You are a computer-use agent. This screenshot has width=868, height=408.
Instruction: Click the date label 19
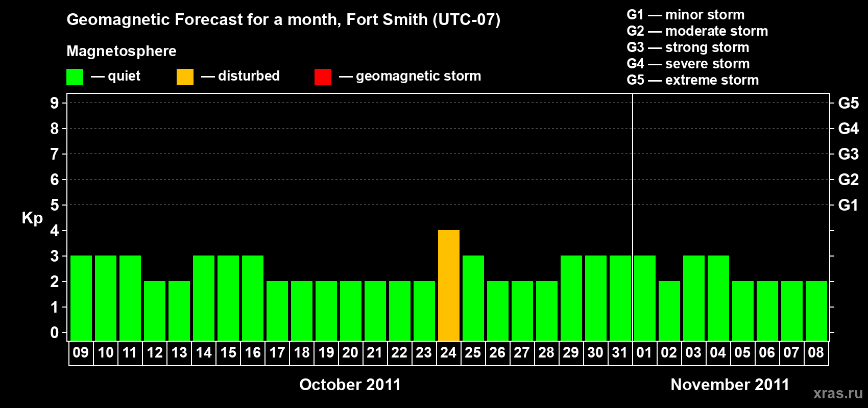pos(326,352)
